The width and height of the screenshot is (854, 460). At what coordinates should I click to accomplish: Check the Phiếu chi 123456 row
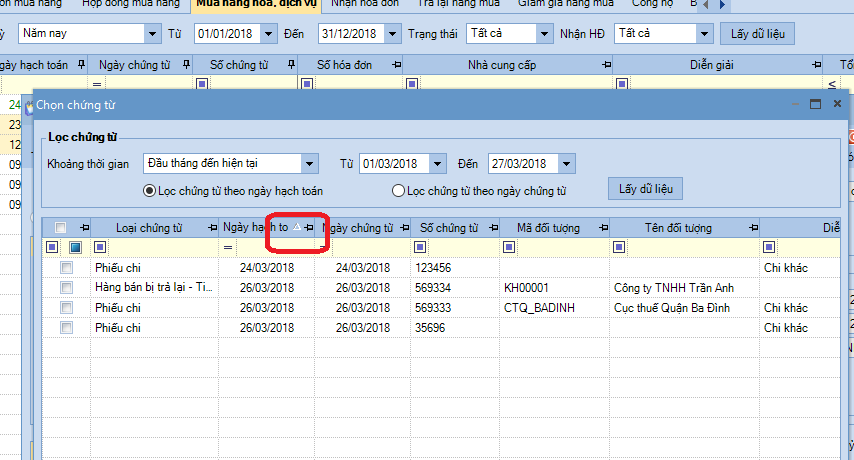coord(66,268)
